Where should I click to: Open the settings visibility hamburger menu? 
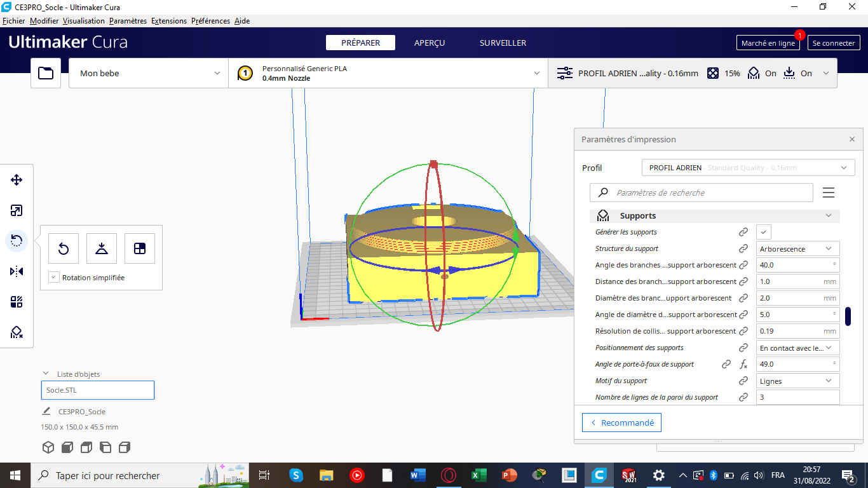click(x=828, y=193)
